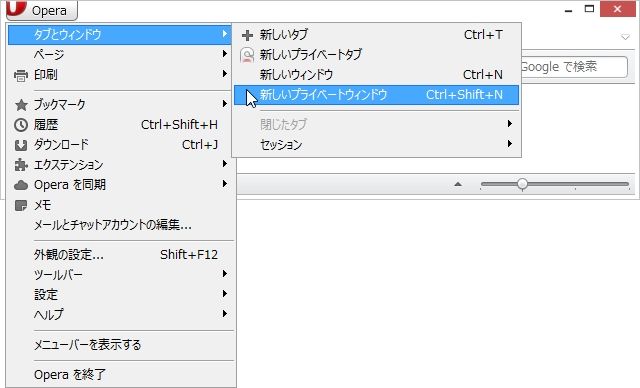The height and width of the screenshot is (388, 640).
Task: Open the セッション submenu
Action: 376,144
